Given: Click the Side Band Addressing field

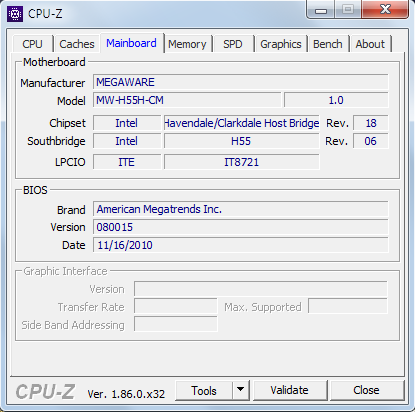Looking at the screenshot, I should (176, 324).
